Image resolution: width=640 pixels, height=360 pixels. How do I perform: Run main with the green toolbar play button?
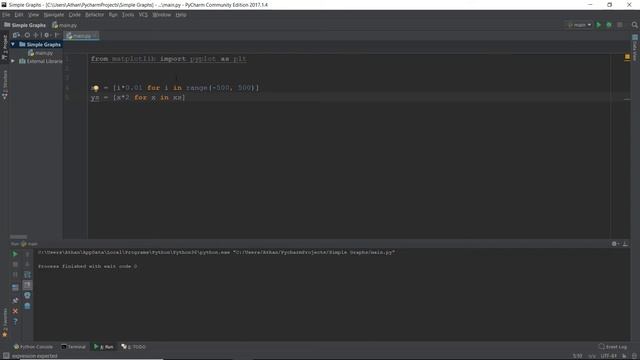[599, 25]
